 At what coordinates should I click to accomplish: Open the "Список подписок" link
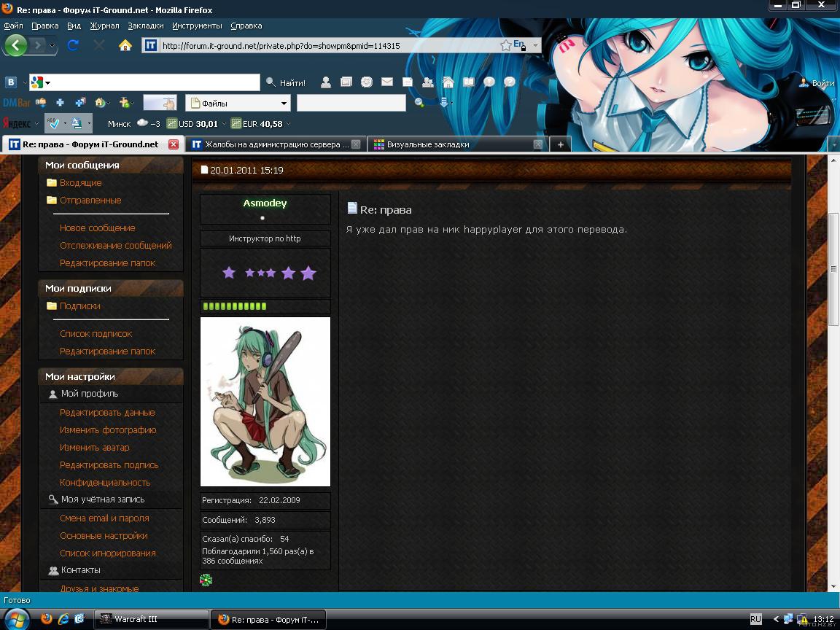pyautogui.click(x=96, y=334)
